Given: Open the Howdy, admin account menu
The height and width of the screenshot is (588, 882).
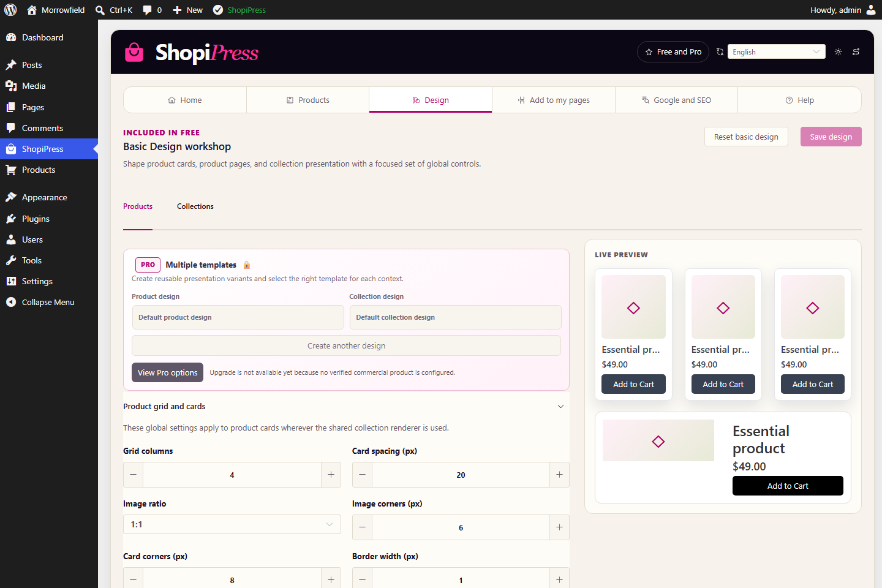Looking at the screenshot, I should [x=843, y=10].
